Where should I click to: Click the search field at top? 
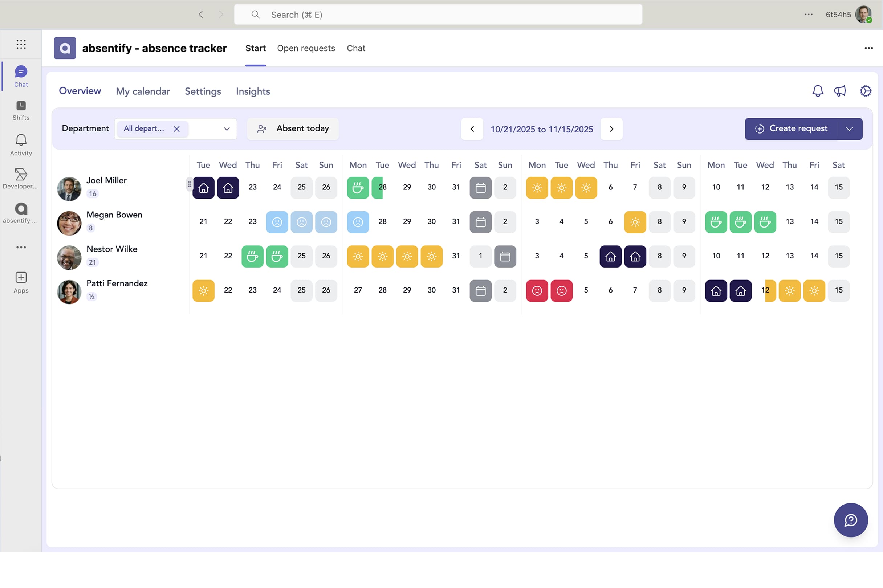click(x=438, y=15)
